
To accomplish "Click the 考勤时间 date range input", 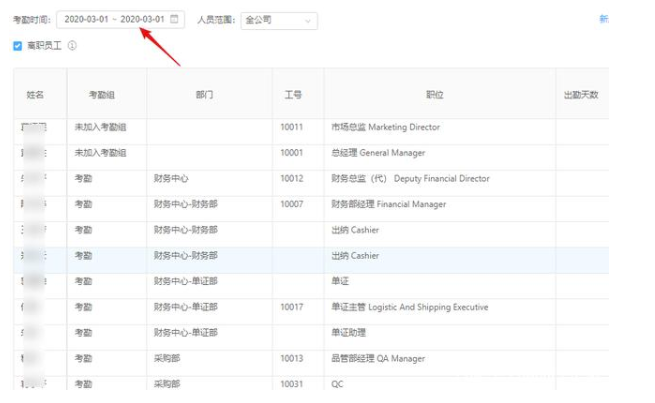I will click(x=120, y=19).
